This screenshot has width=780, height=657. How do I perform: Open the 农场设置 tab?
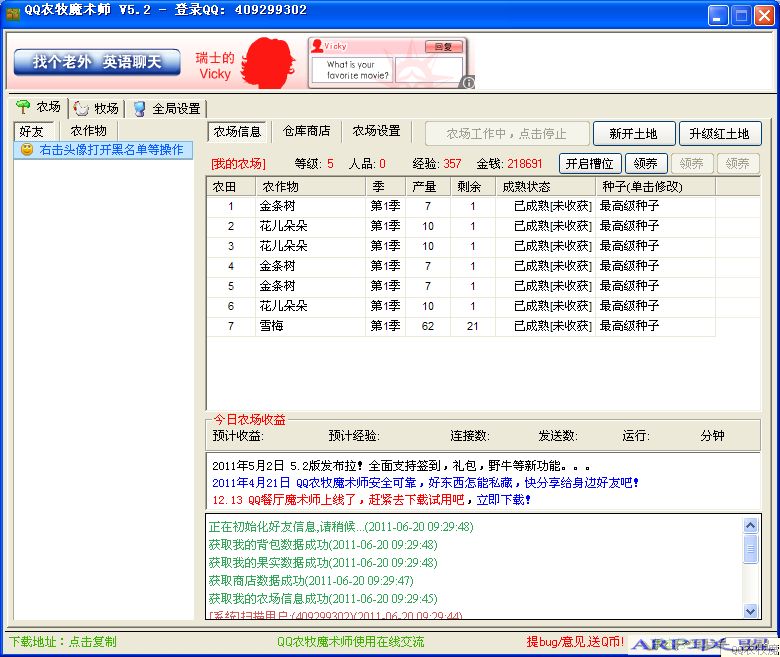(x=377, y=131)
